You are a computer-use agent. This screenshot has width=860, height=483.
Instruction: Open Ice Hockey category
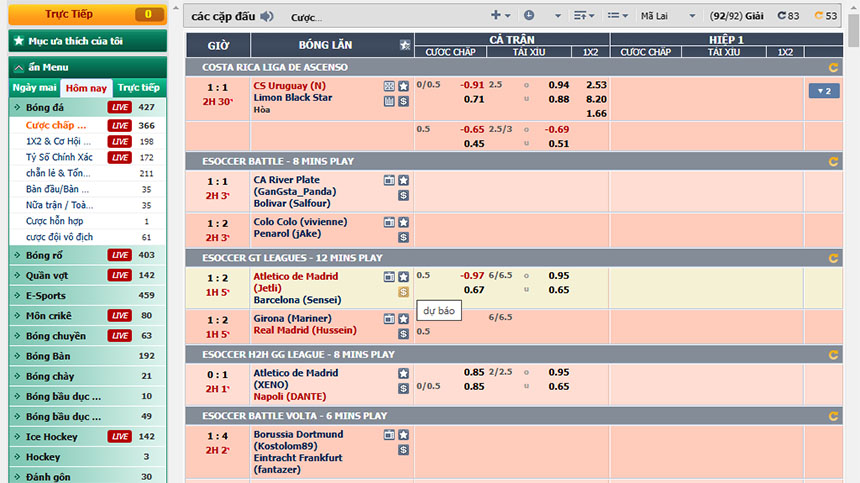(88, 437)
